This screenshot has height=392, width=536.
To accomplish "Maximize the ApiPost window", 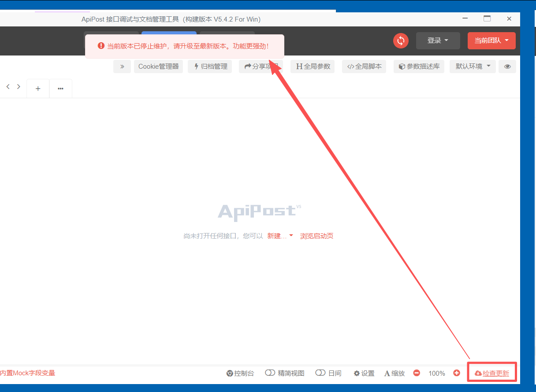I will click(487, 19).
